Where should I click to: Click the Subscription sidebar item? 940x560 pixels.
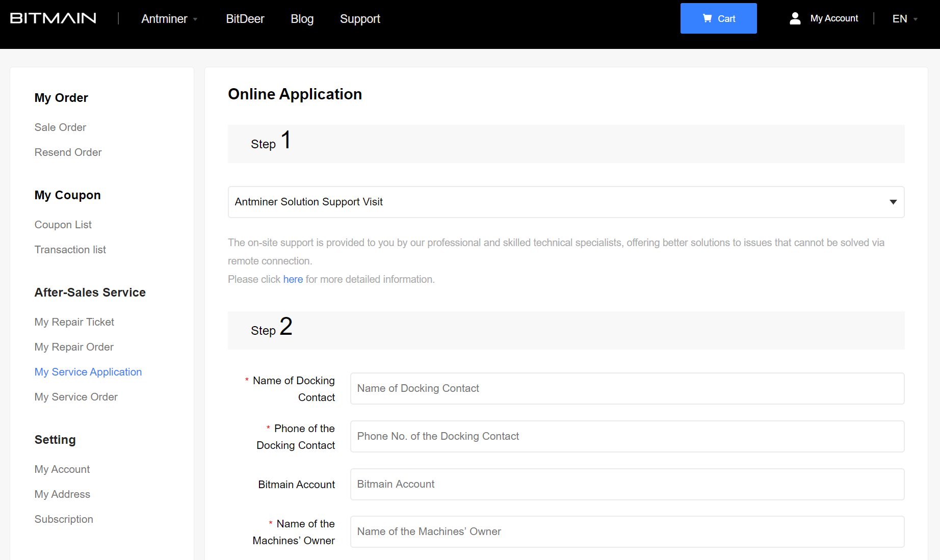[x=64, y=519]
